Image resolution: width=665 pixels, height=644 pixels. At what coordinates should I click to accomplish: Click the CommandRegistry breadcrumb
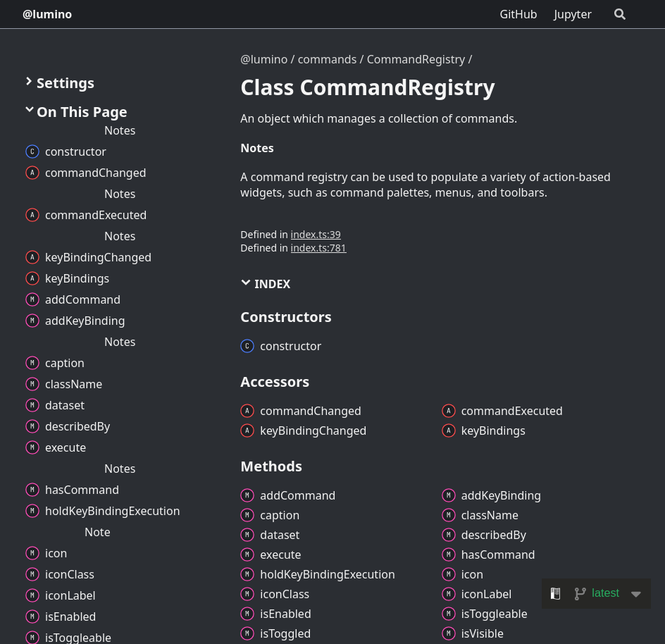pyautogui.click(x=416, y=59)
